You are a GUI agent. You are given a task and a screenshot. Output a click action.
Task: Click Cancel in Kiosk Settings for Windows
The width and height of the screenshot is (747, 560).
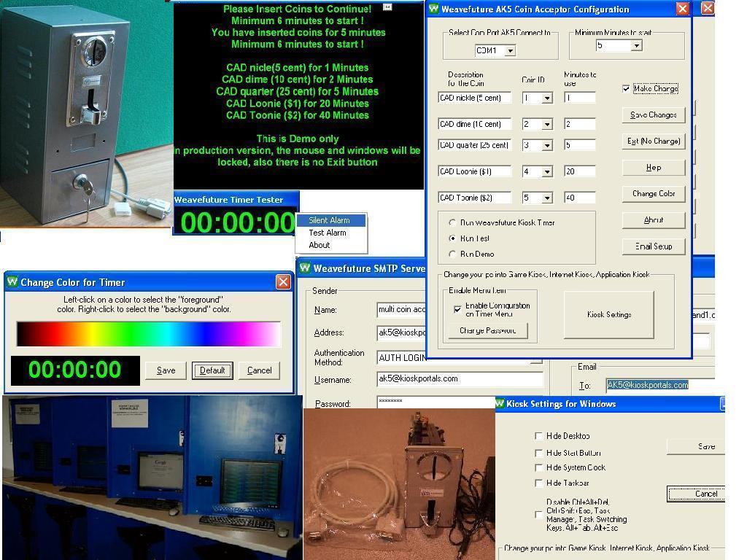[x=696, y=494]
